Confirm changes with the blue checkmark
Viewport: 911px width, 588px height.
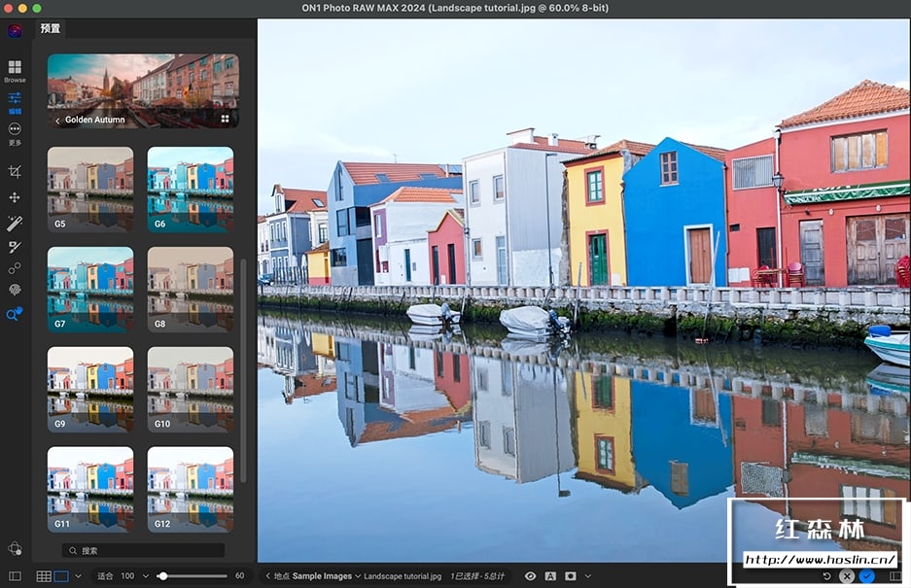pos(866,576)
